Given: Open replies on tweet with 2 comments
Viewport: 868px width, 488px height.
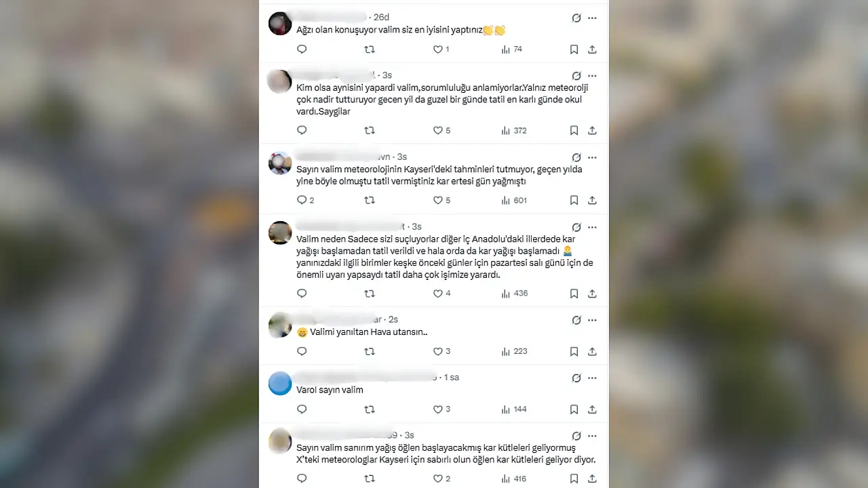Looking at the screenshot, I should 305,200.
